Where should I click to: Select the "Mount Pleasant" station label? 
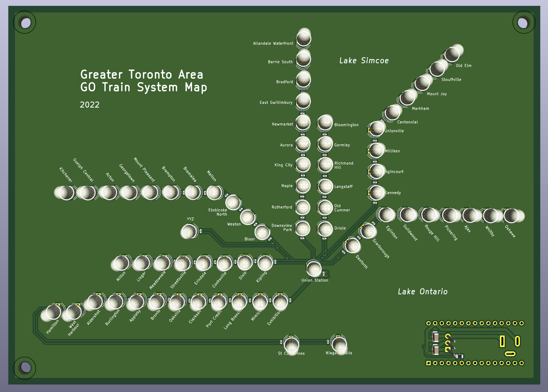[x=144, y=169]
